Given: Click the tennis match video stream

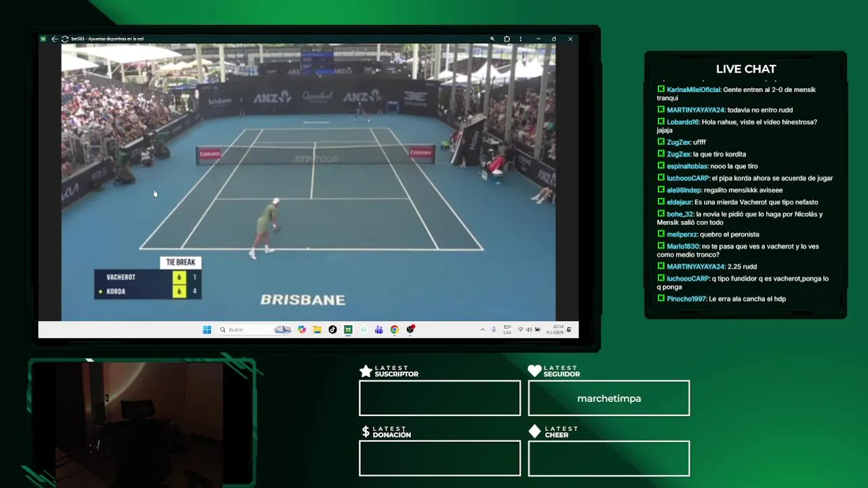Looking at the screenshot, I should 309,182.
